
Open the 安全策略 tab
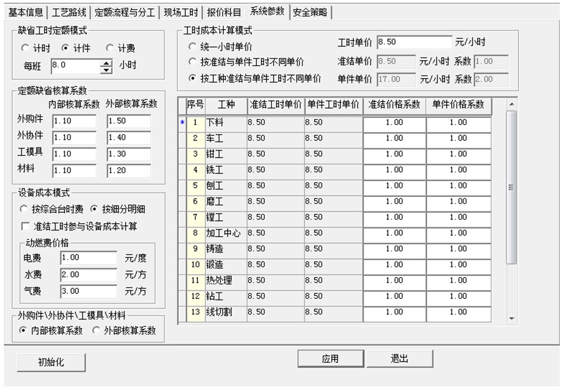pos(310,13)
